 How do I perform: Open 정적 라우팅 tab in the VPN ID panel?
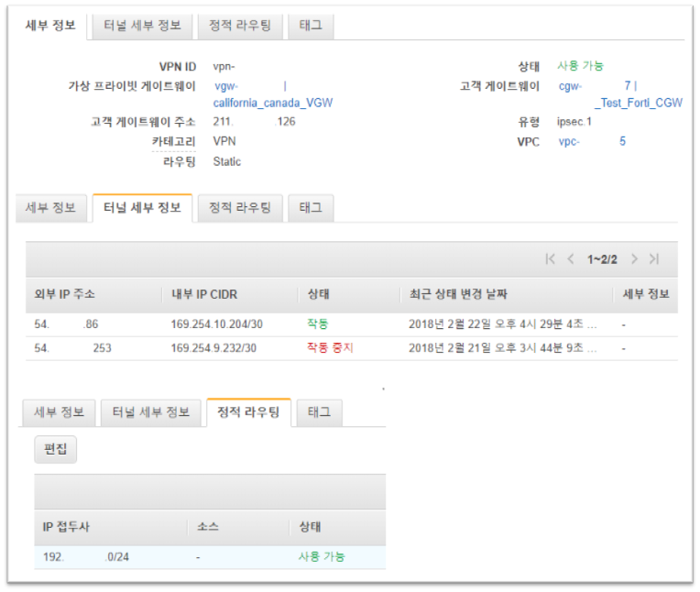239,26
